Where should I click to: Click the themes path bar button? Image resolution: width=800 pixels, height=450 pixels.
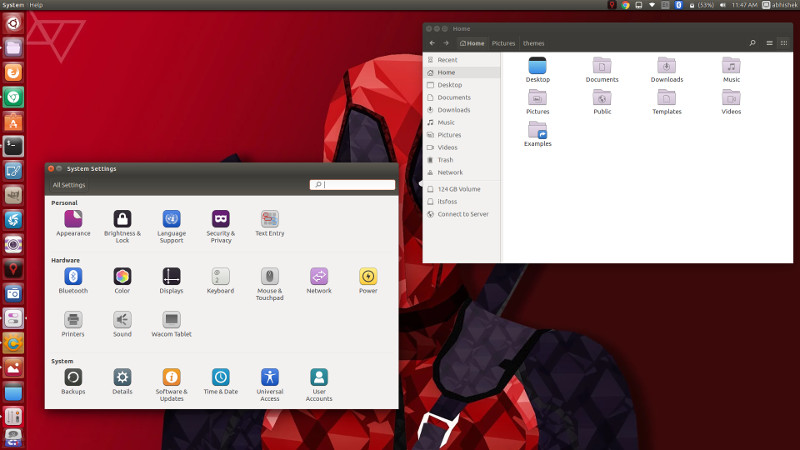tap(534, 43)
